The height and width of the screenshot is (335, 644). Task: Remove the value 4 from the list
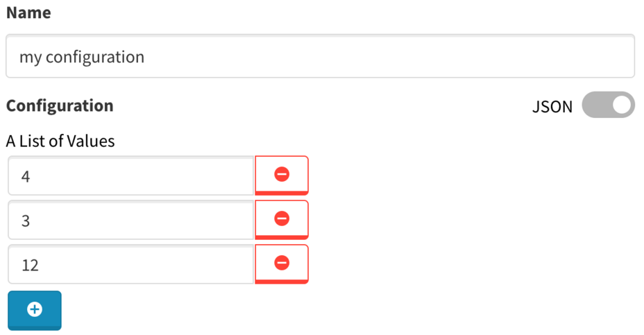tap(282, 175)
